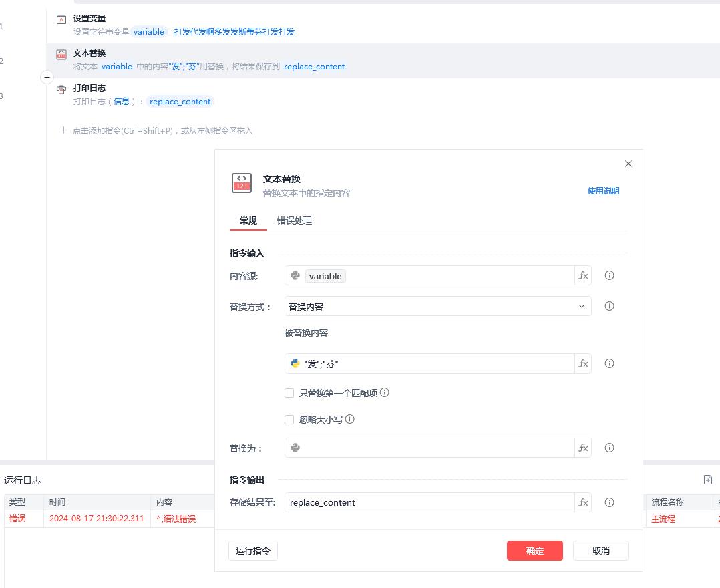Open the 使用说明 link
Viewport: 720px width, 588px height.
(603, 190)
